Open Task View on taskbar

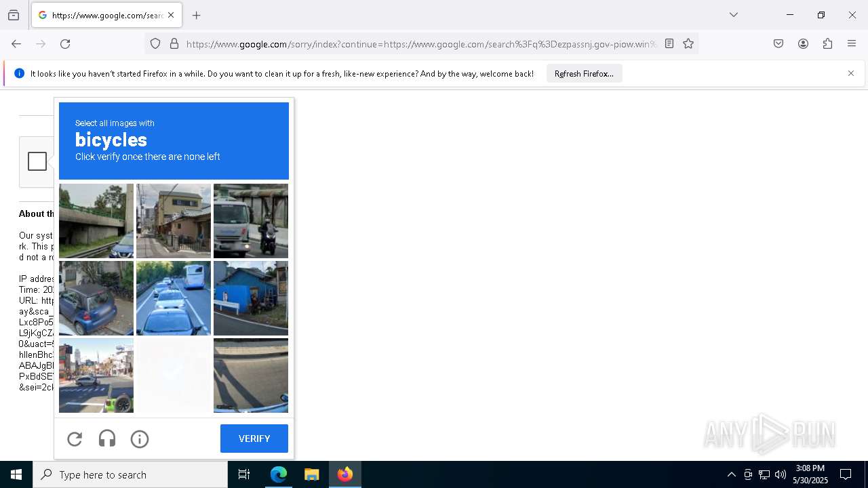(244, 474)
